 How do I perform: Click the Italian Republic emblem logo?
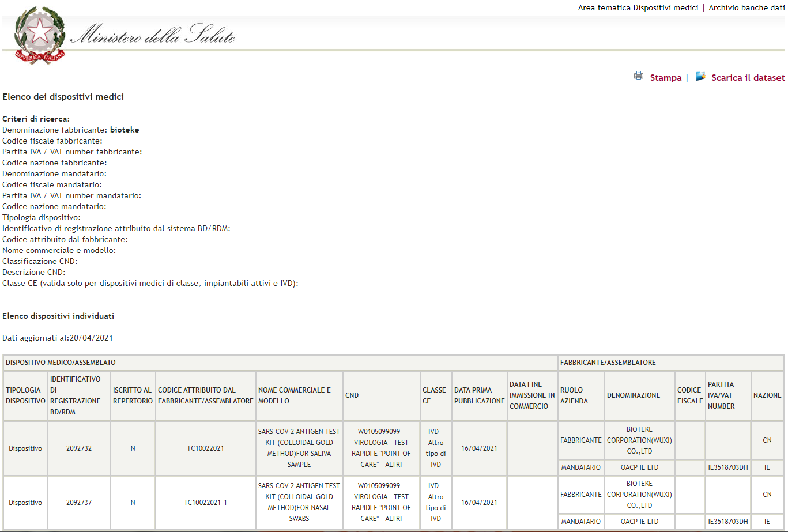39,36
